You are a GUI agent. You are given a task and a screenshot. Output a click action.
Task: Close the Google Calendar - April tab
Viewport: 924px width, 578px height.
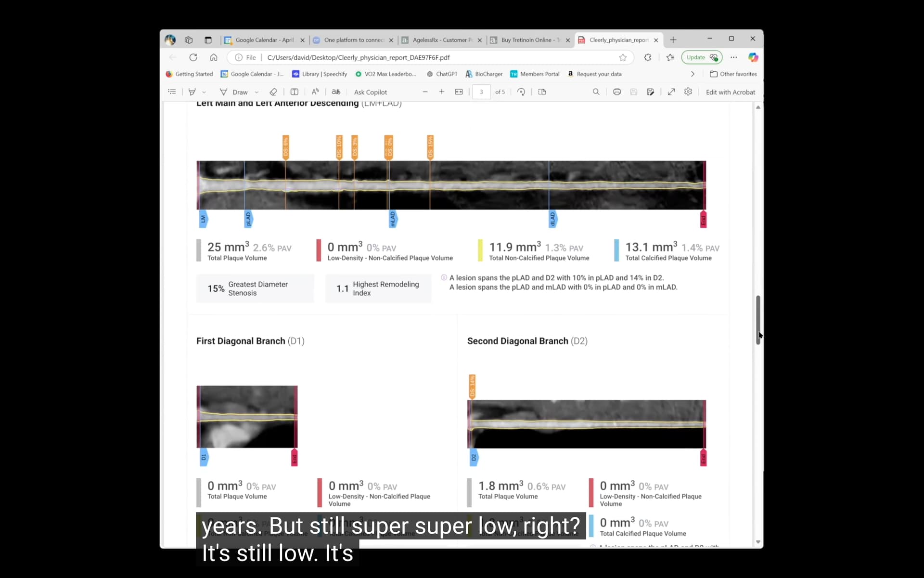click(x=302, y=40)
